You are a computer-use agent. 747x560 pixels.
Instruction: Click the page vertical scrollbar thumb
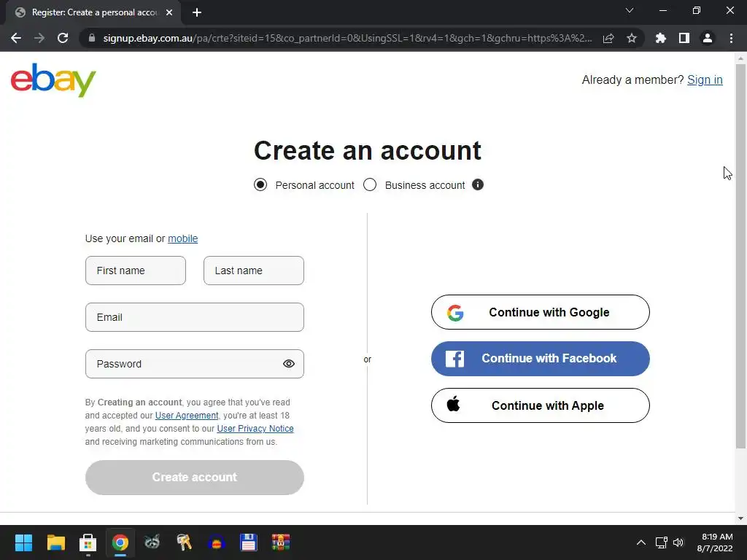[740, 256]
